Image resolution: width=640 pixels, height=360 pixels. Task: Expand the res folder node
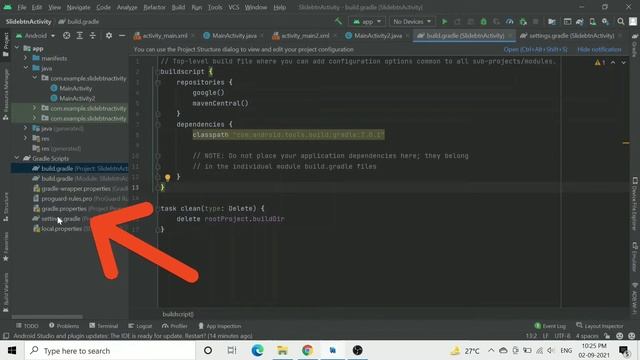pos(26,138)
